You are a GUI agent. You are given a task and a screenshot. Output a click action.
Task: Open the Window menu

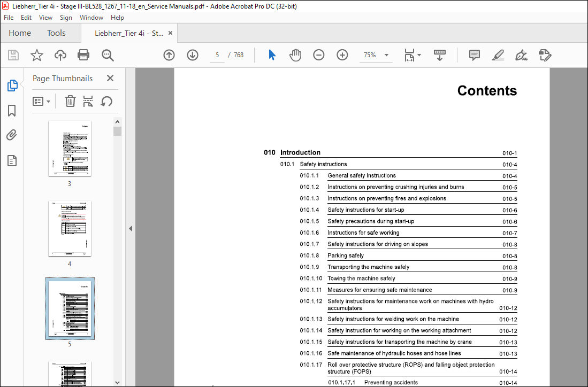pyautogui.click(x=91, y=18)
